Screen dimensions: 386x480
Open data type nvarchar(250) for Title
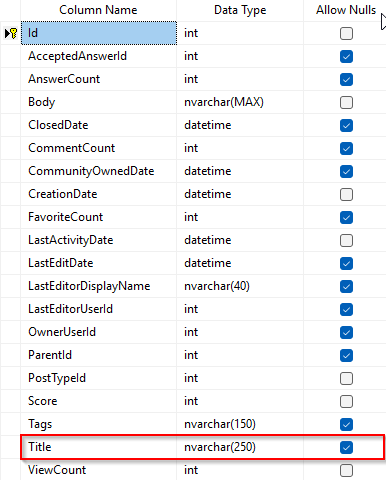(240, 447)
